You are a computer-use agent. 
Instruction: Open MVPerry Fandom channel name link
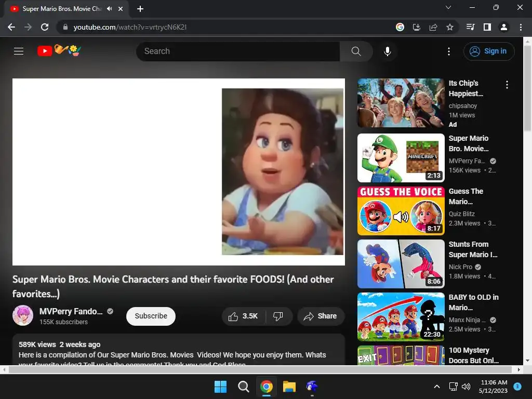click(71, 311)
